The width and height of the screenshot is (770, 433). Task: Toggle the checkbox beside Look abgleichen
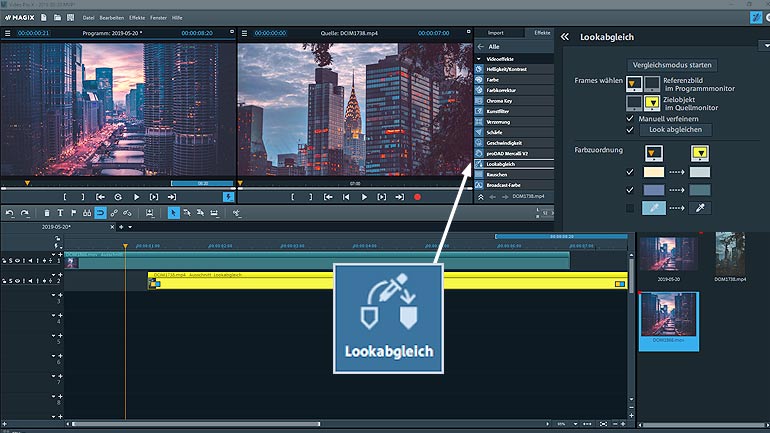coord(630,130)
